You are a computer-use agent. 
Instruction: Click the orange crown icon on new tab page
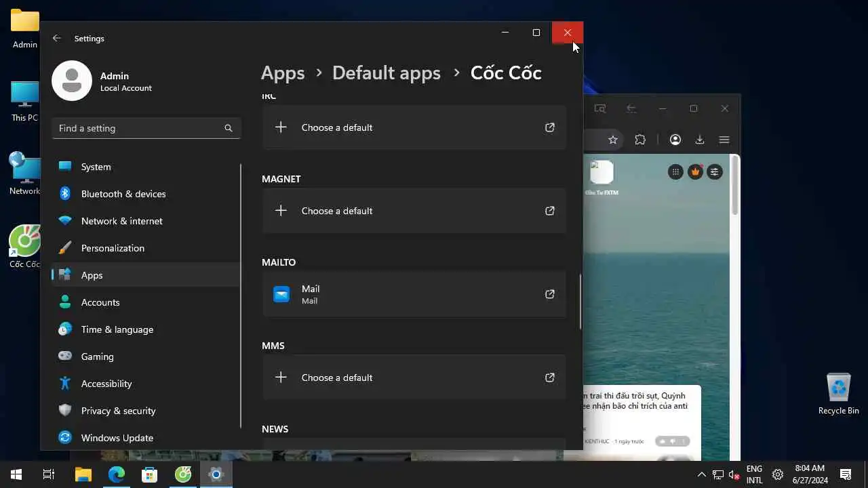pos(695,172)
